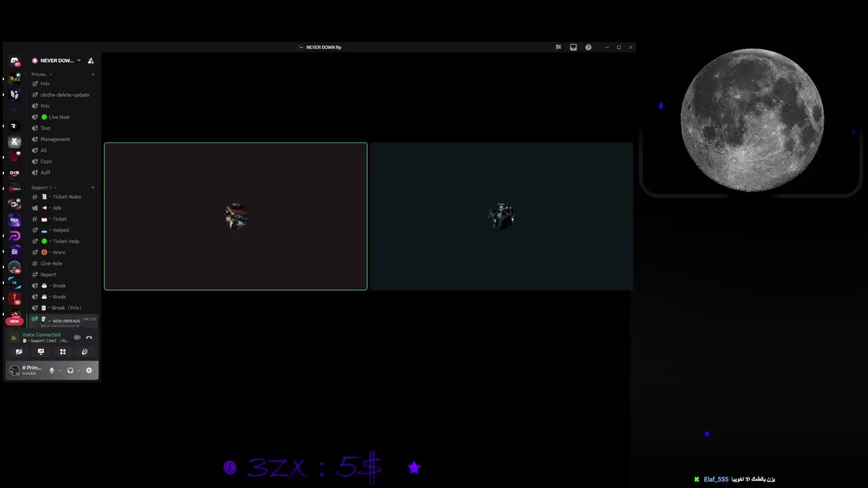868x488 pixels.
Task: Click the Elaf_555 username in chat overlay
Action: point(716,479)
